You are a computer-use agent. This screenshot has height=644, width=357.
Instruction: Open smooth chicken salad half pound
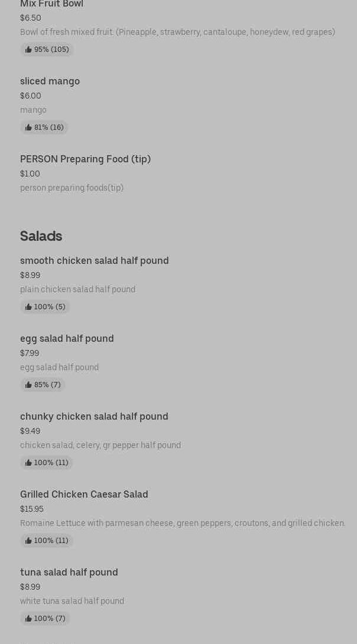(x=94, y=261)
